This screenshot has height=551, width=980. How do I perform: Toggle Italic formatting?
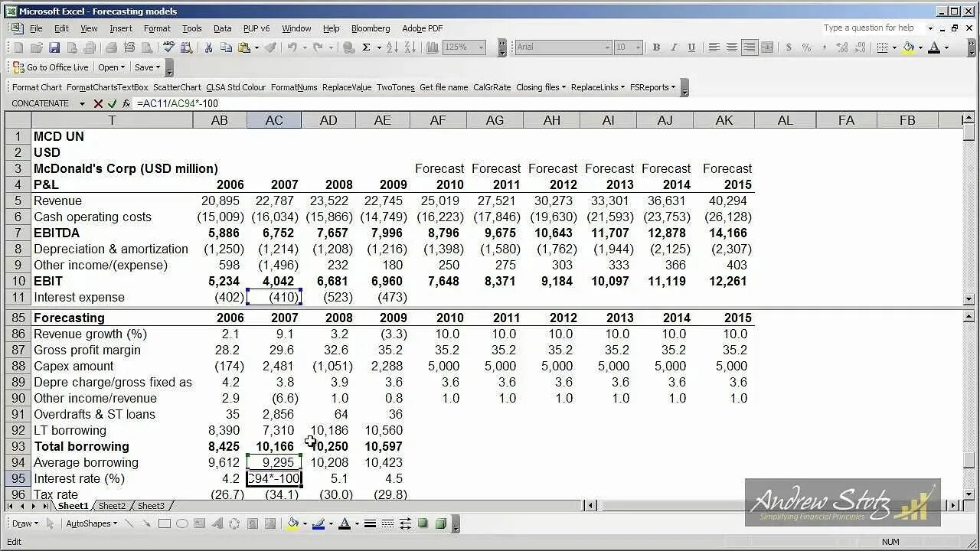coord(674,47)
